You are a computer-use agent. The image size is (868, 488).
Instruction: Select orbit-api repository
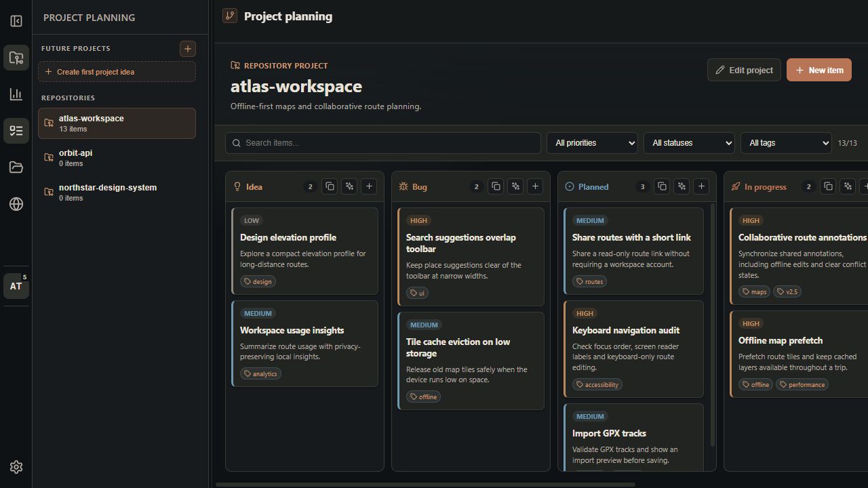tap(117, 158)
